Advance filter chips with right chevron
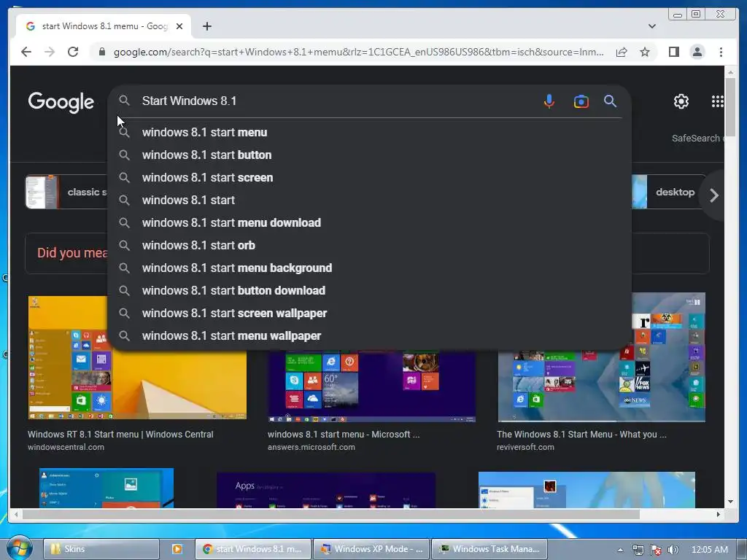The height and width of the screenshot is (560, 747). point(713,195)
